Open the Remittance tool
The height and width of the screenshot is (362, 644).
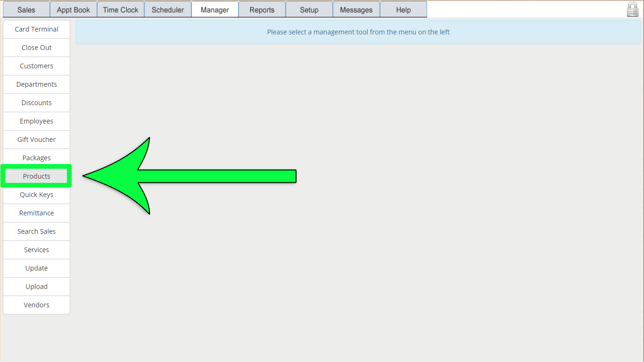pos(36,213)
